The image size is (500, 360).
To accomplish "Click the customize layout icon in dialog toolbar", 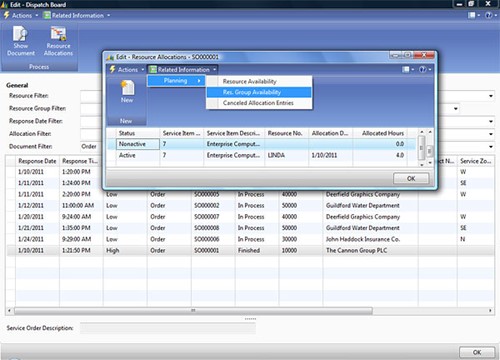I will tap(408, 69).
